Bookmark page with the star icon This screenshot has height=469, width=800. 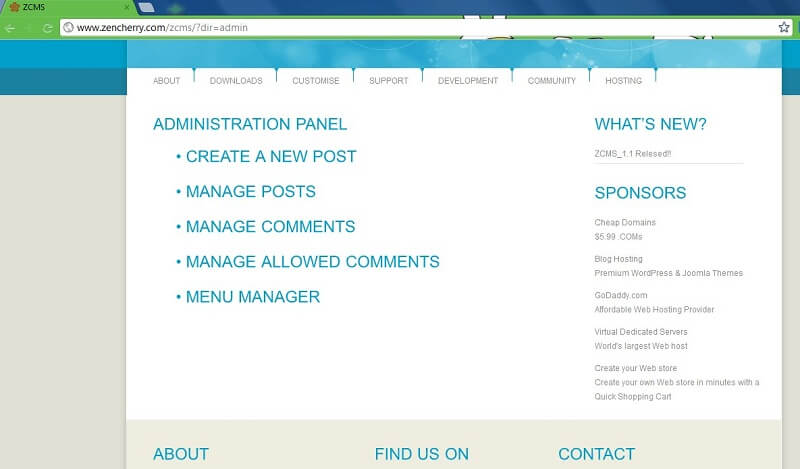tap(784, 28)
